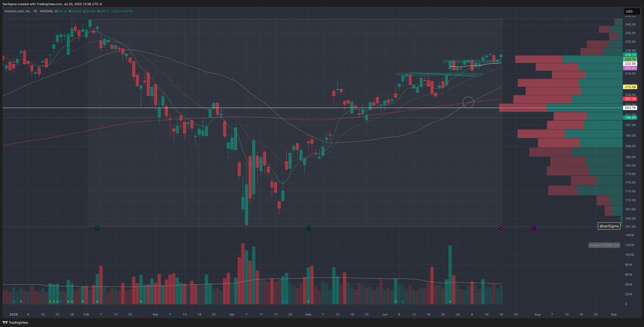The image size is (644, 327).
Task: Click the gray Volume value label on the volume pane
Action: click(x=604, y=245)
